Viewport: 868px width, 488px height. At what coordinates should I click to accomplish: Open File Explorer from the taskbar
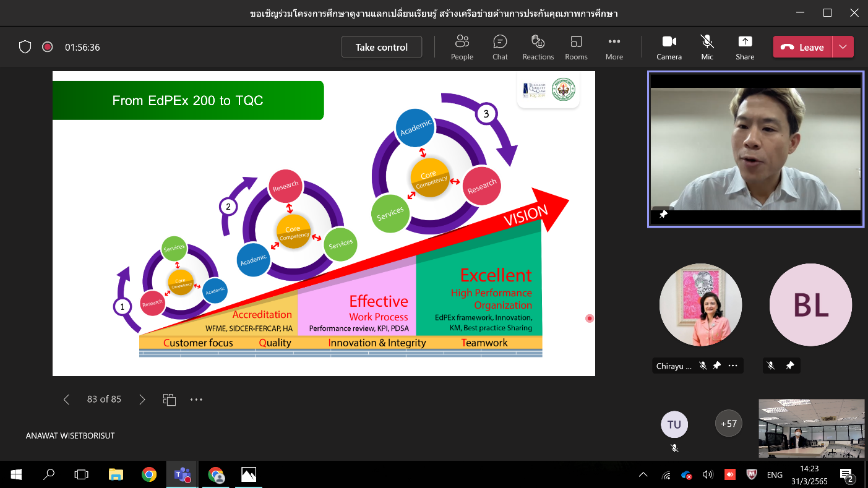pyautogui.click(x=116, y=474)
